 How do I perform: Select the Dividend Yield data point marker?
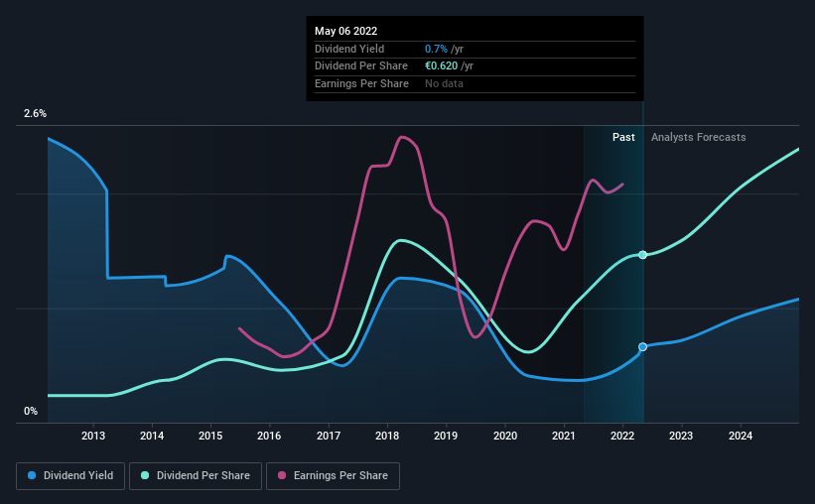(643, 346)
